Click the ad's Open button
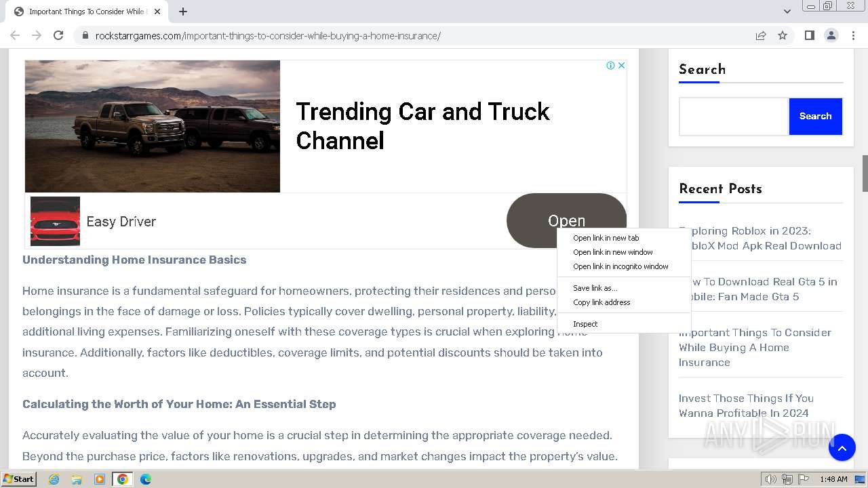Viewport: 868px width, 488px height. pyautogui.click(x=566, y=221)
